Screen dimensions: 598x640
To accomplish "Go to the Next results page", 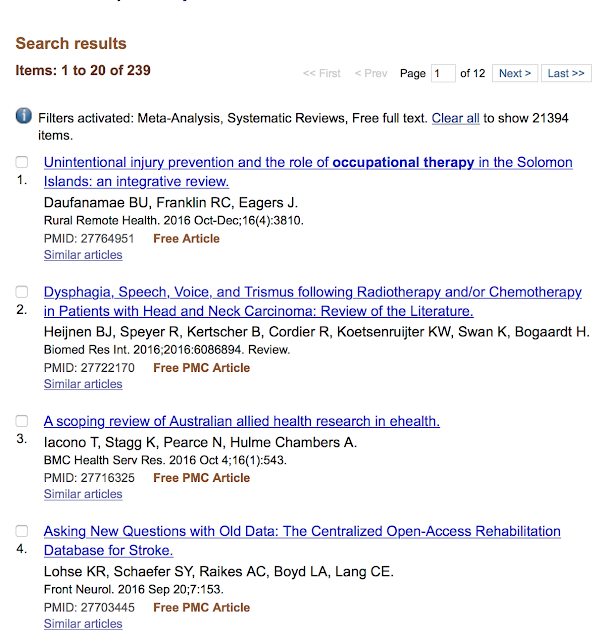I will 515,73.
